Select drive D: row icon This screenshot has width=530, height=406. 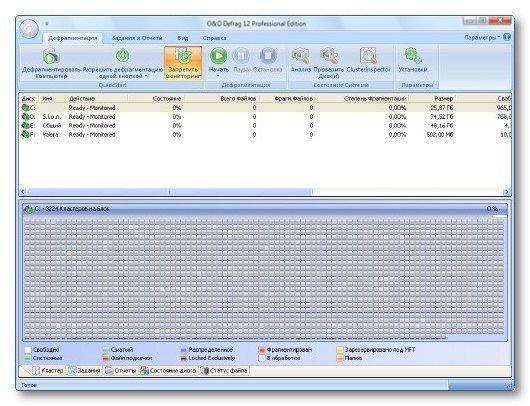(x=26, y=117)
